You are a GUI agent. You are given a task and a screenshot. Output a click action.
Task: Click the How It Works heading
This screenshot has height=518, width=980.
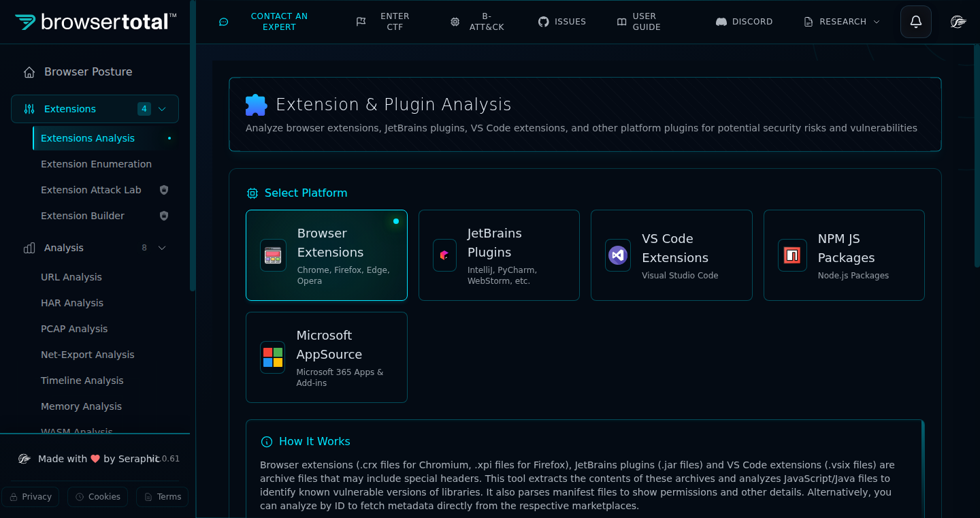[314, 442]
